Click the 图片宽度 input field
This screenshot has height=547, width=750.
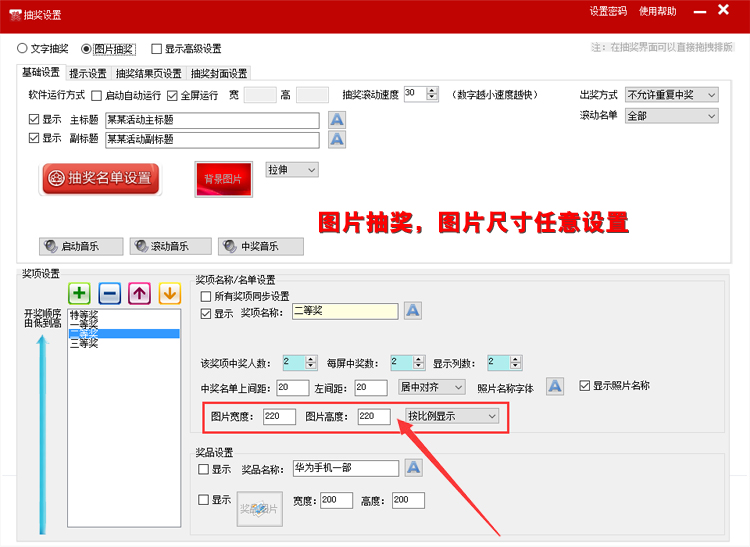(279, 416)
